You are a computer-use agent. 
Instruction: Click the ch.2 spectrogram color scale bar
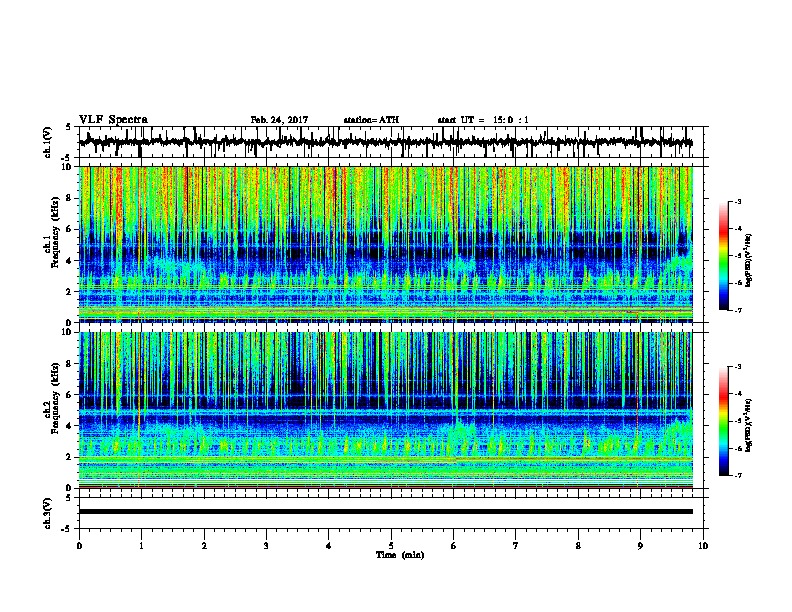click(x=723, y=421)
